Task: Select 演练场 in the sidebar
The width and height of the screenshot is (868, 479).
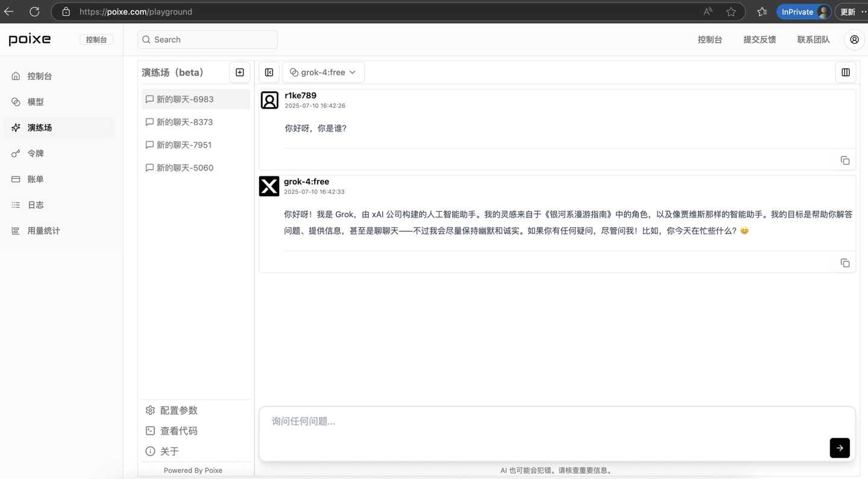Action: point(58,127)
